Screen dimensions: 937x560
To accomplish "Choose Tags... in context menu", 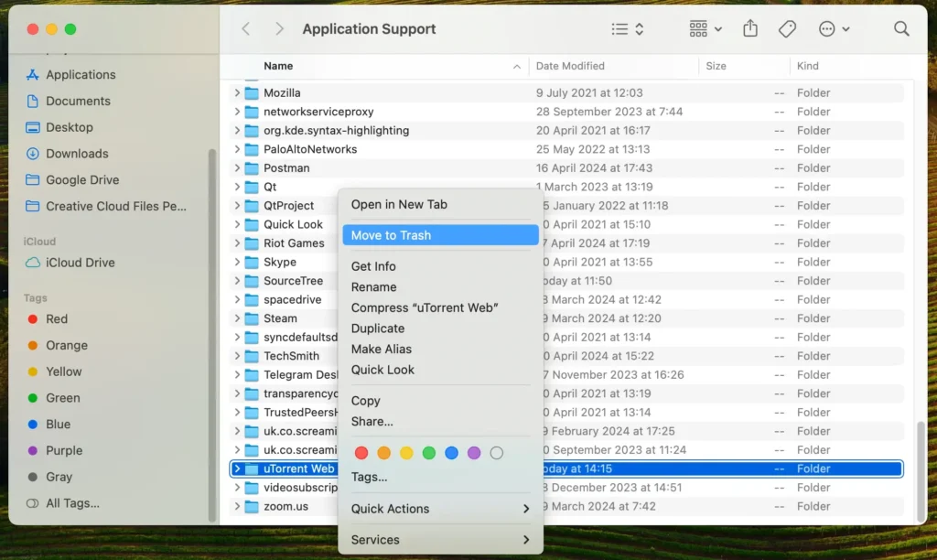I will (440, 477).
